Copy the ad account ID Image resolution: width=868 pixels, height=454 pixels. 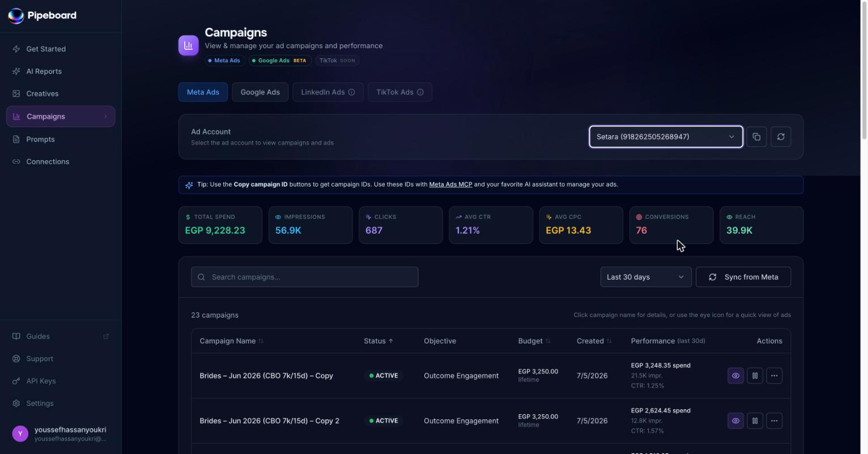(756, 137)
